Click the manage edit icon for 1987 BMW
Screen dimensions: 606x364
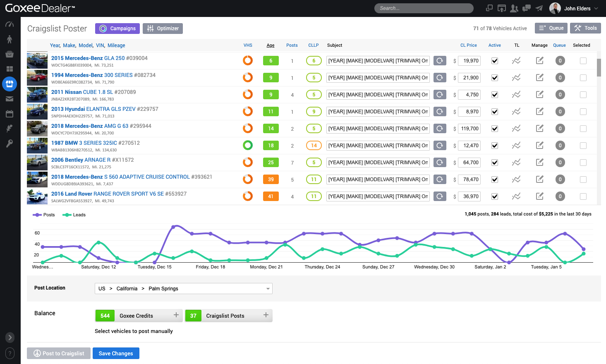[539, 146]
